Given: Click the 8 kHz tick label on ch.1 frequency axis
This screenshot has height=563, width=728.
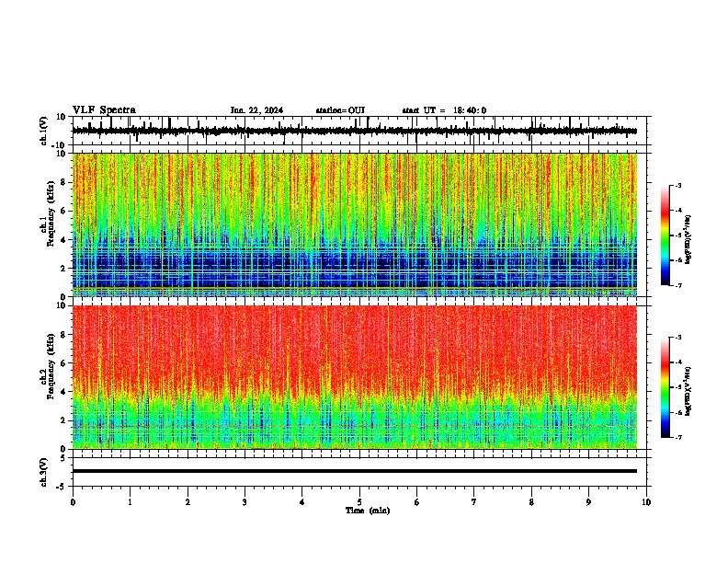Looking at the screenshot, I should pyautogui.click(x=64, y=182).
